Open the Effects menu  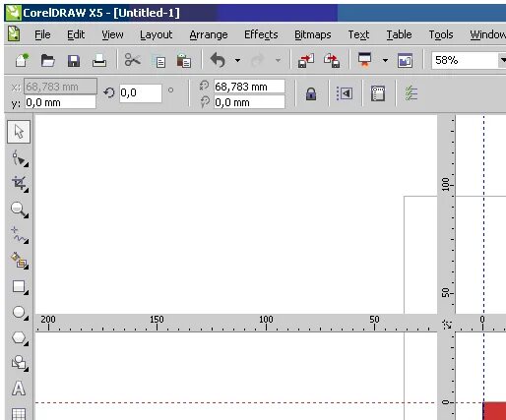[x=261, y=34]
